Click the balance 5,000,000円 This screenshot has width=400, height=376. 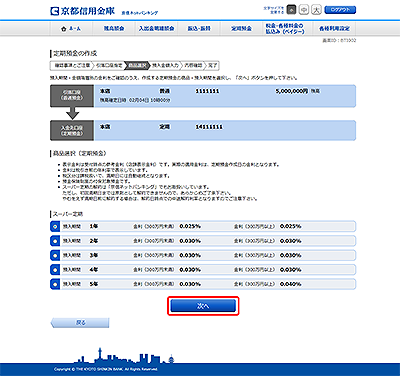point(292,91)
